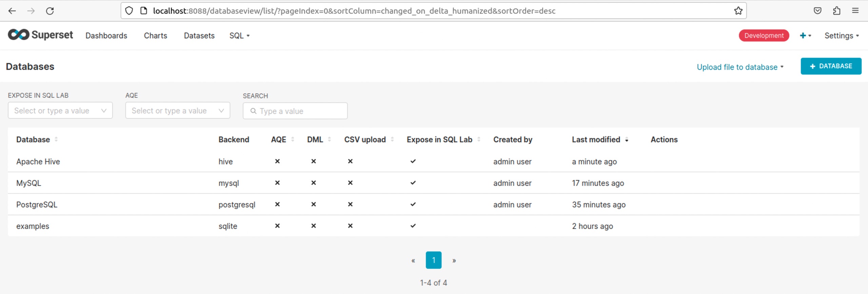Open the plus new-item menu

point(805,36)
